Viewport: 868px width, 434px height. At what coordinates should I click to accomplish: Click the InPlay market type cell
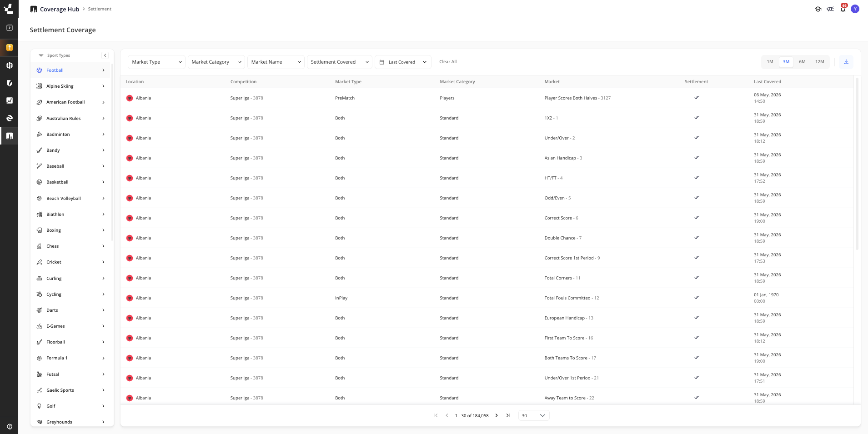(x=341, y=298)
